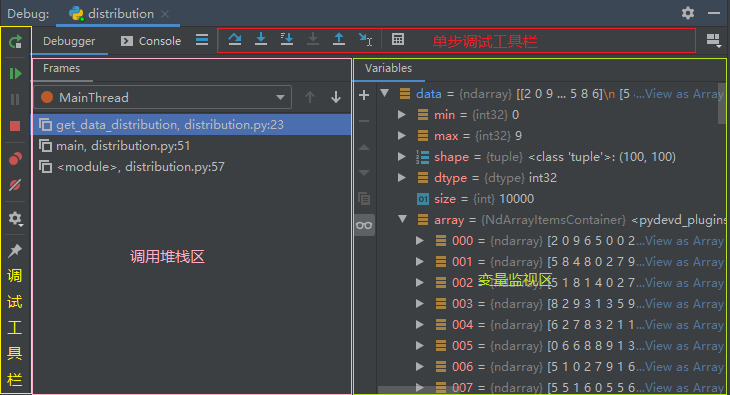Expand array item 003
Screen dimensions: 730x395
[419, 303]
